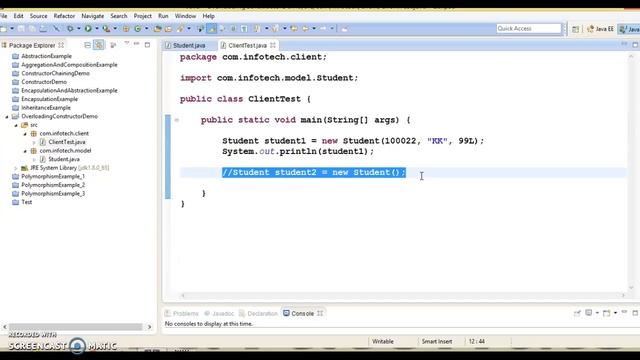The height and width of the screenshot is (360, 640).
Task: Click the Save All icon in toolbar
Action: 32,29
